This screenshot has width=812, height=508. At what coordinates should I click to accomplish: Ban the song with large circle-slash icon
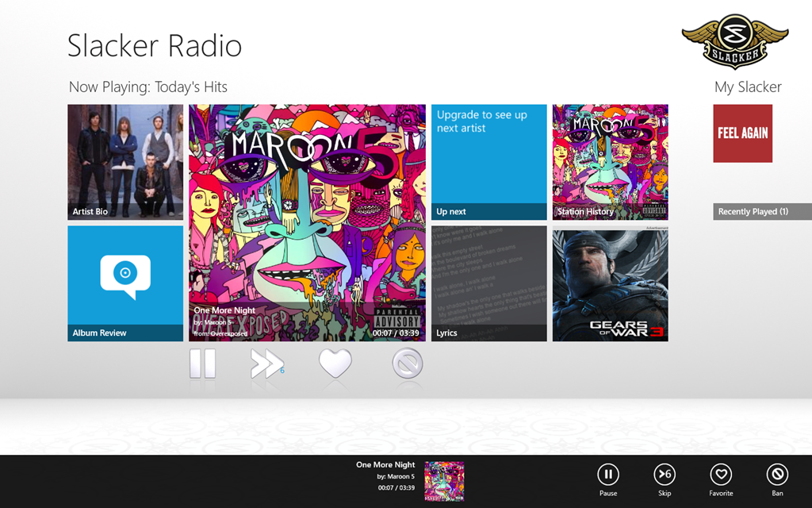(x=408, y=364)
